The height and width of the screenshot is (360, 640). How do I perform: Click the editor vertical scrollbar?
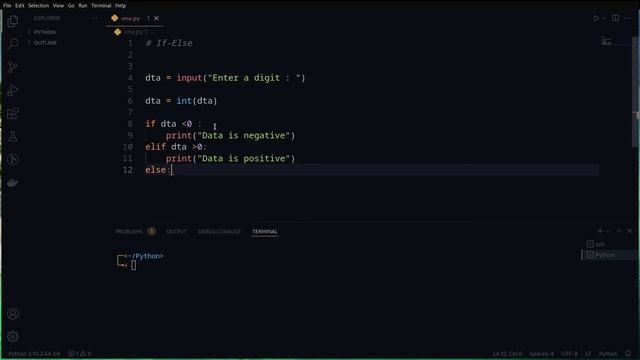click(x=636, y=92)
